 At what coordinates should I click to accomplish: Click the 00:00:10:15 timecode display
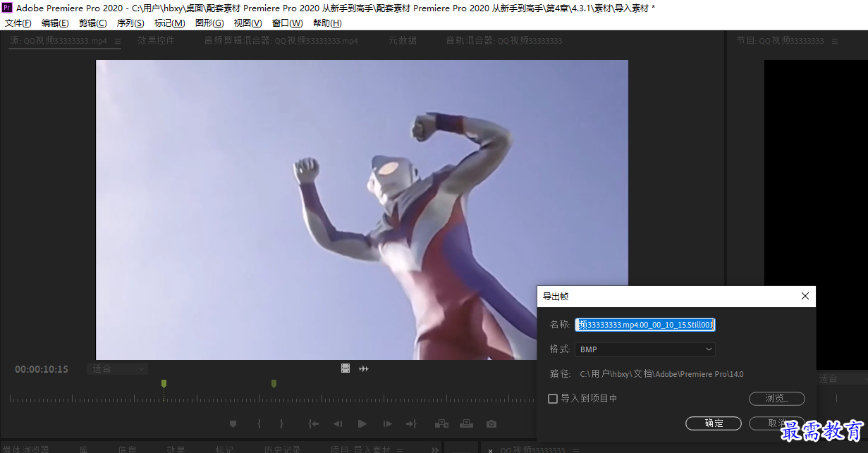tap(42, 369)
